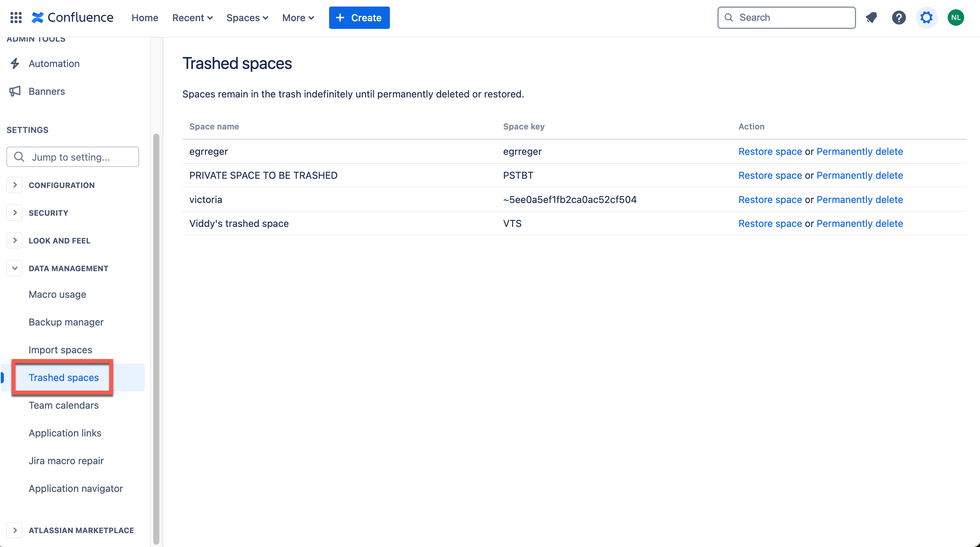This screenshot has width=980, height=547.
Task: Permanently delete Viddy's trashed space
Action: (x=860, y=223)
